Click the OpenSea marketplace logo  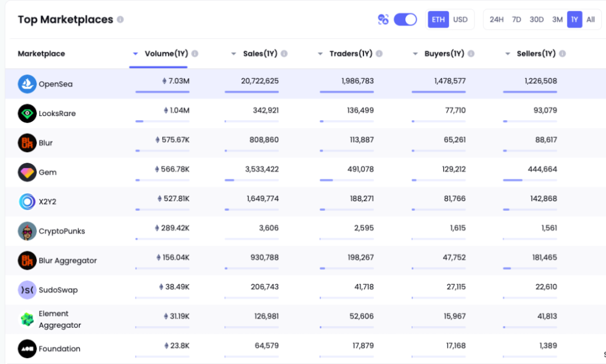(x=27, y=84)
